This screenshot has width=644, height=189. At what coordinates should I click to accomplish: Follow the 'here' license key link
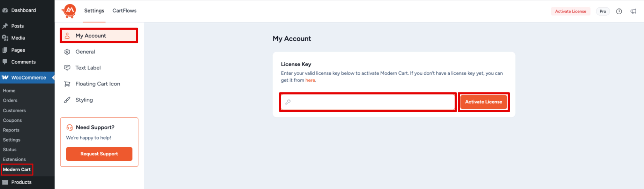click(x=310, y=80)
